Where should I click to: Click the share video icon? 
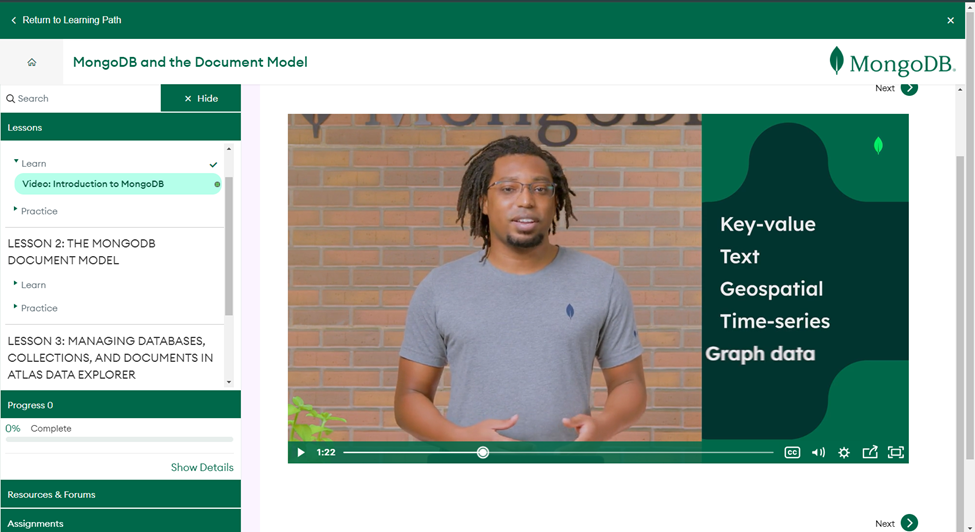click(870, 452)
